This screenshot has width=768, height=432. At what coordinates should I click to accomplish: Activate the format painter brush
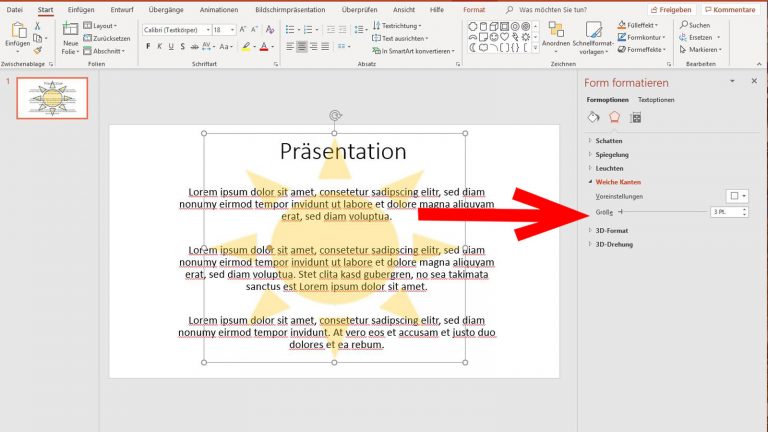38,50
